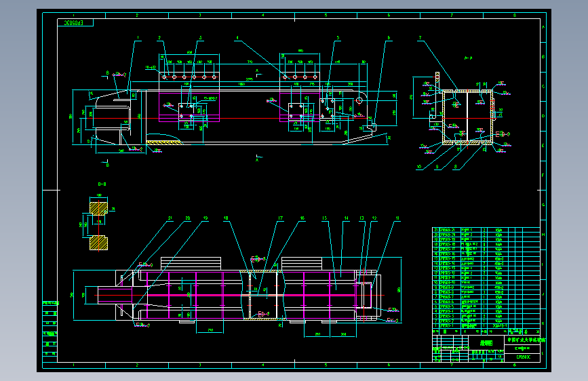This screenshot has width=588, height=381.
Task: Select parts list row numbered 21
Action: 486,230
